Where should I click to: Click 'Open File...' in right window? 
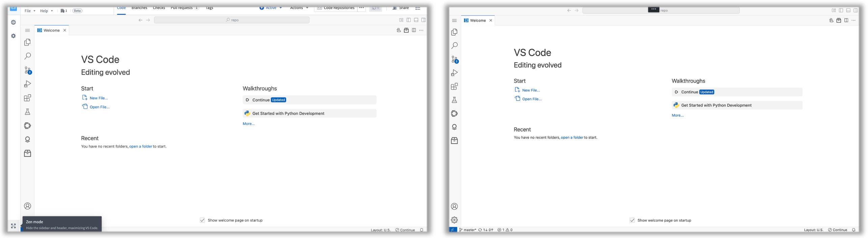[532, 99]
